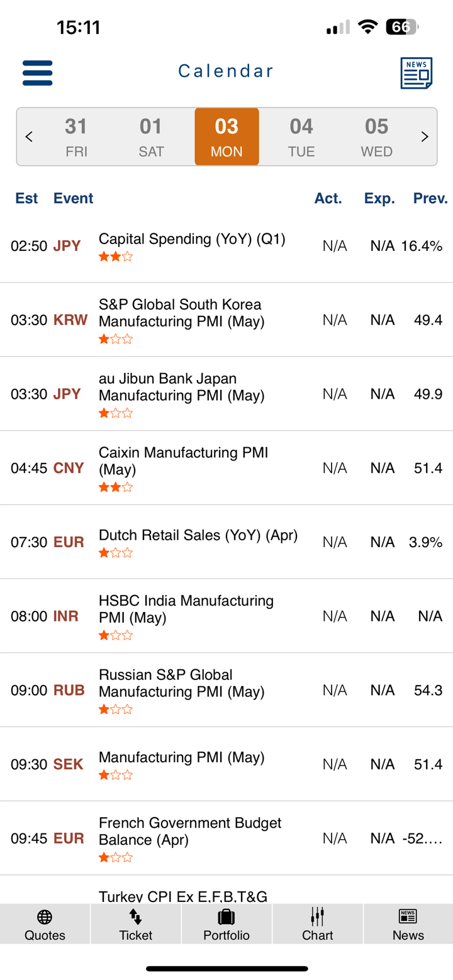Go to next dates with right arrow

[x=425, y=136]
